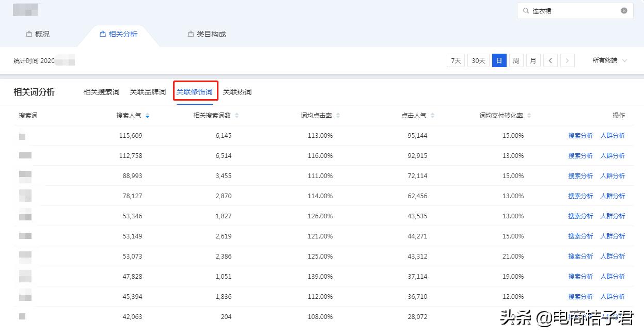Click the magnifier icon in the search box
This screenshot has height=336, width=644.
(526, 10)
